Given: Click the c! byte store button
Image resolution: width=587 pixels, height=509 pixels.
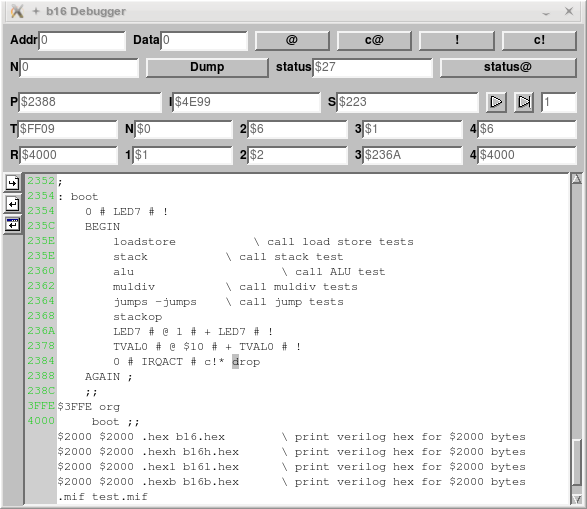Looking at the screenshot, I should (x=539, y=40).
